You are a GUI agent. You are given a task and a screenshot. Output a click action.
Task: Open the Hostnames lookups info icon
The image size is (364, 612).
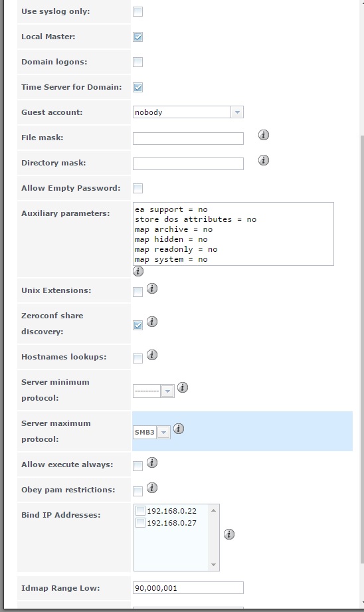[x=151, y=355]
